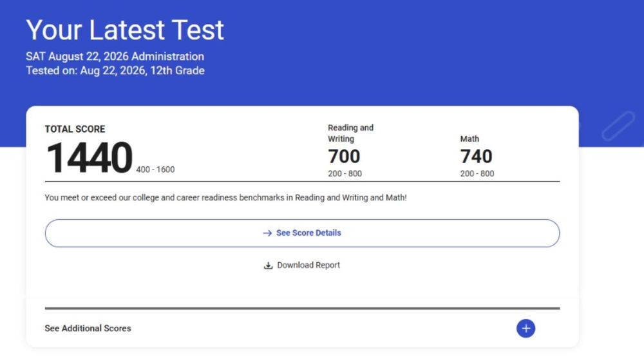This screenshot has height=357, width=644.
Task: Click the Your Latest Test heading
Action: point(125,30)
